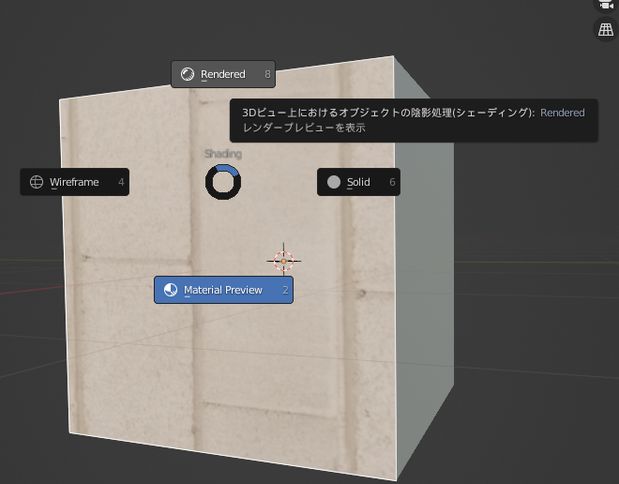The width and height of the screenshot is (619, 484).
Task: Click the 3D cursor in viewport
Action: (283, 261)
